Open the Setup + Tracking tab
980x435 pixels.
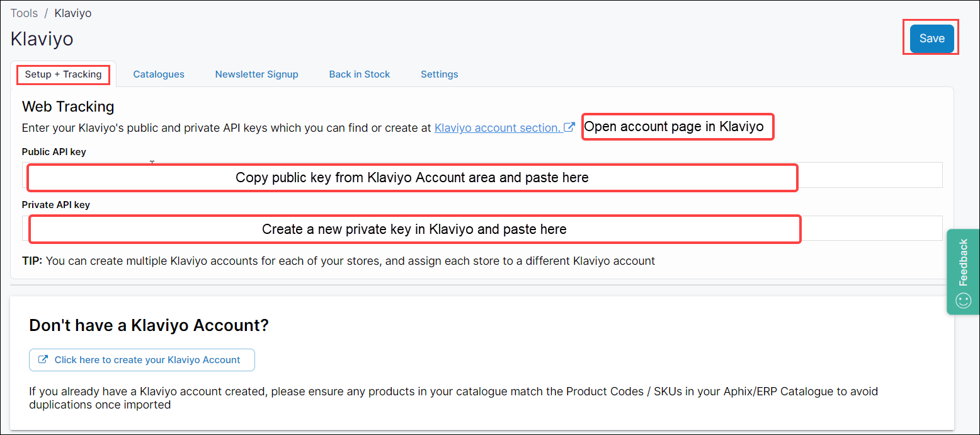63,74
